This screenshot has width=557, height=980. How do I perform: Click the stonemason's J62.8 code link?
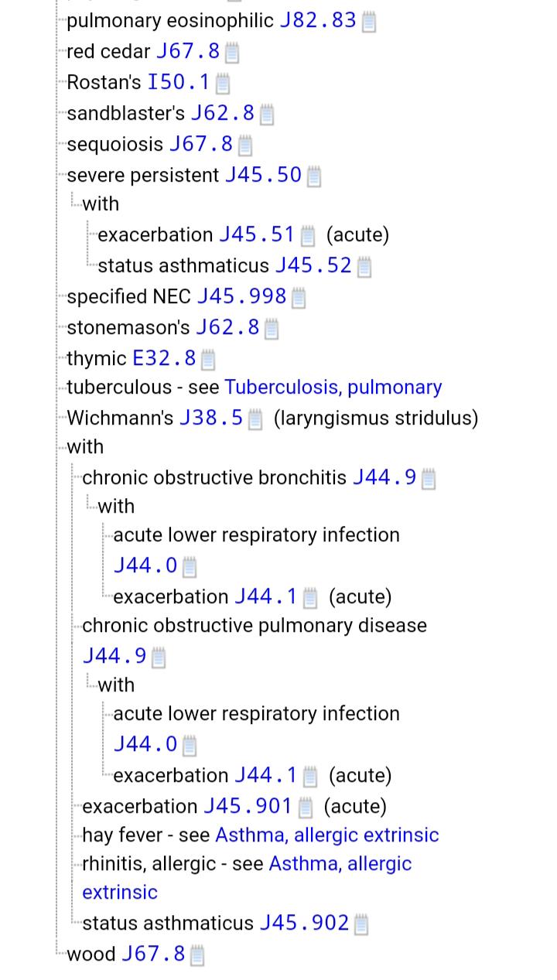(x=227, y=327)
